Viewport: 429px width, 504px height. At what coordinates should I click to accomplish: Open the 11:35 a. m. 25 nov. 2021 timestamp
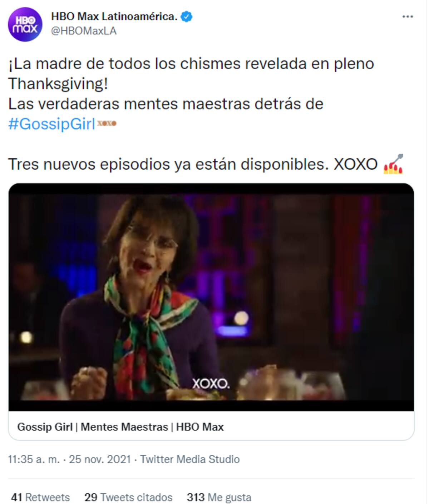(x=69, y=459)
